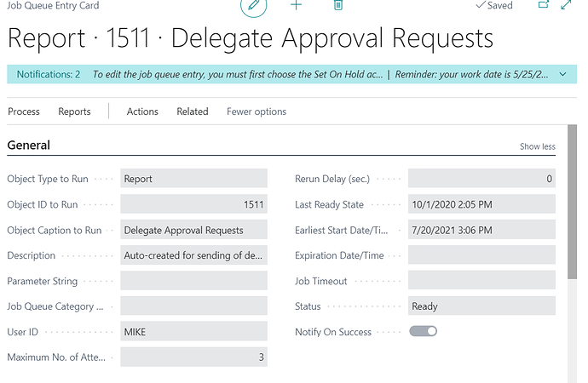This screenshot has height=383, width=588.
Task: Click the trash delete icon
Action: [338, 5]
